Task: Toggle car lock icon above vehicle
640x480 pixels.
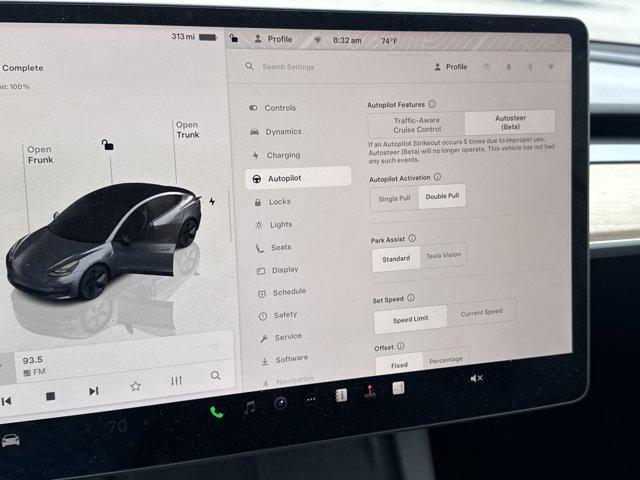Action: coord(107,144)
